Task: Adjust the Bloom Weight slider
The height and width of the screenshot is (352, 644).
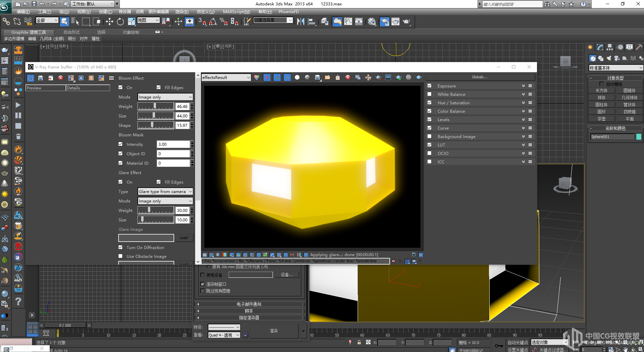Action: click(x=156, y=106)
